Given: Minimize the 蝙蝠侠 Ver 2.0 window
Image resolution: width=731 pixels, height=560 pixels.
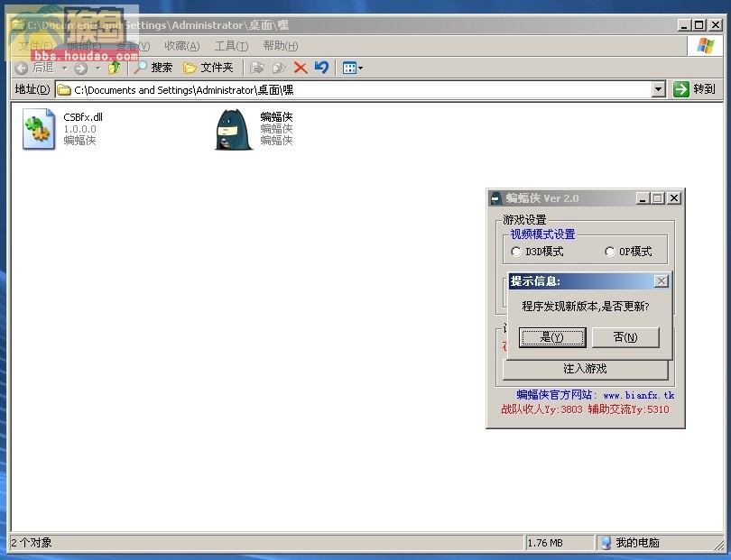Looking at the screenshot, I should (x=643, y=198).
